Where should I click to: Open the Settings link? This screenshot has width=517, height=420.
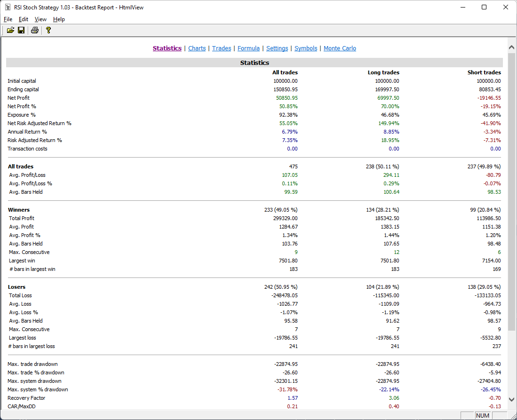[x=277, y=48]
